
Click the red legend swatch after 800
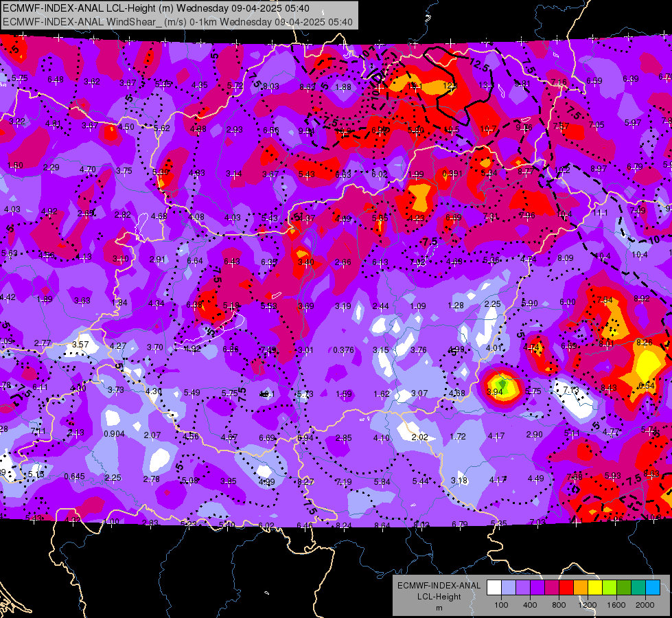[566, 588]
